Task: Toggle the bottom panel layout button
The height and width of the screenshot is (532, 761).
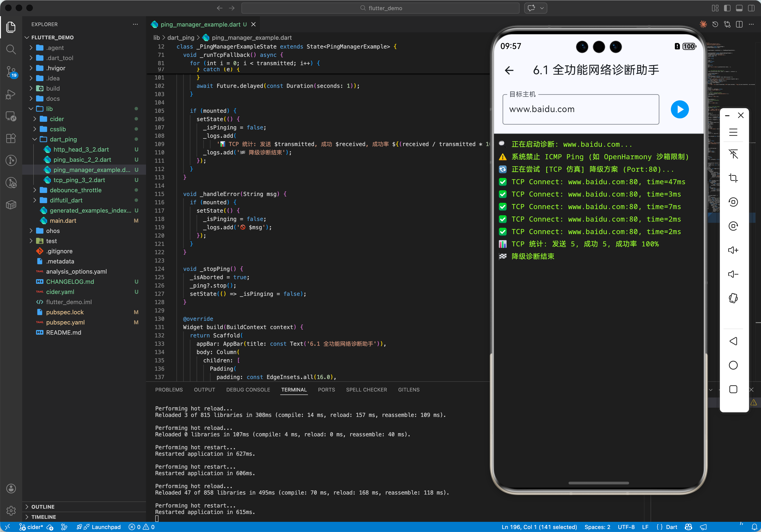Action: [x=739, y=8]
